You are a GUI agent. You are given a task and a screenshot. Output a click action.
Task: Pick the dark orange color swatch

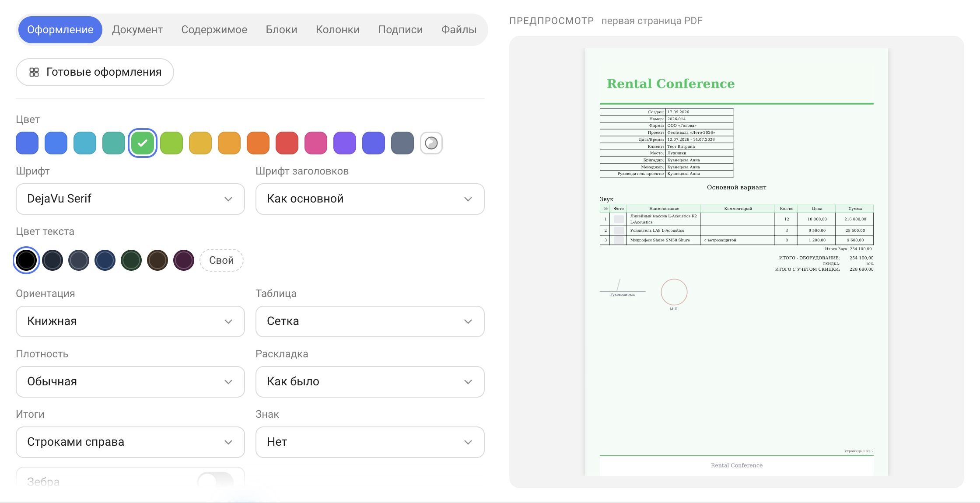pos(258,143)
